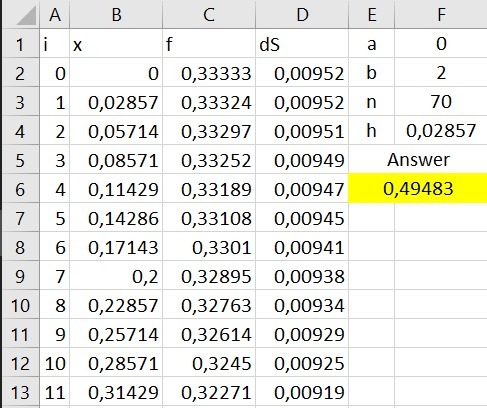
Task: Select row 6 header
Action: 21,189
